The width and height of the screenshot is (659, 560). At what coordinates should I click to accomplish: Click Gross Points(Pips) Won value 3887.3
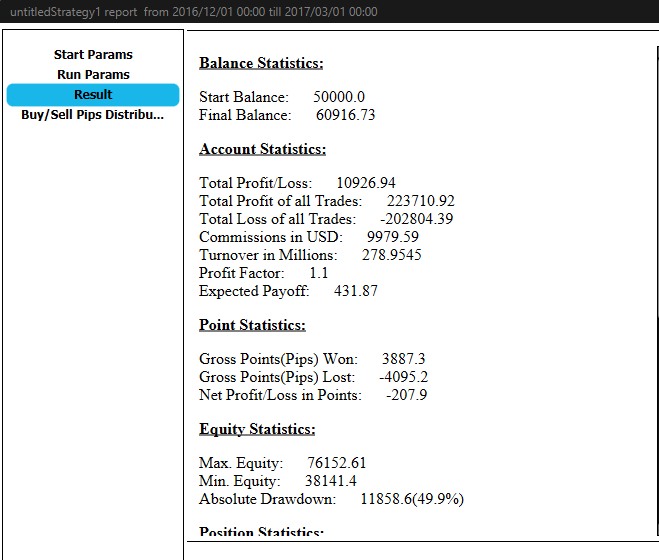[x=403, y=359]
